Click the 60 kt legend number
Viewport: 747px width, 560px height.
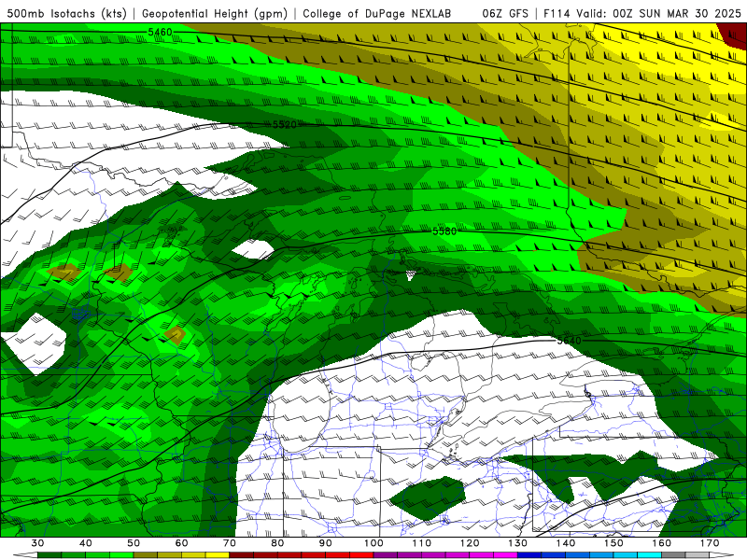(x=181, y=543)
